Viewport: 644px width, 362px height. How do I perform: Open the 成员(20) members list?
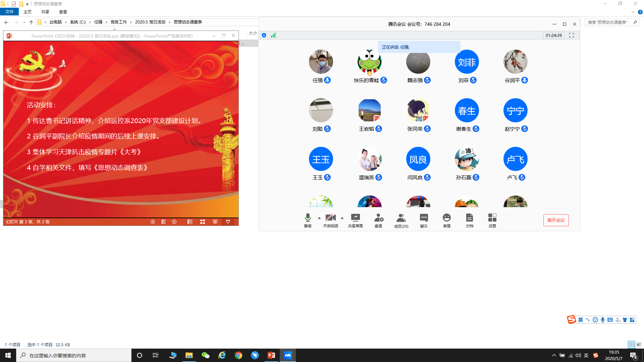(x=401, y=218)
